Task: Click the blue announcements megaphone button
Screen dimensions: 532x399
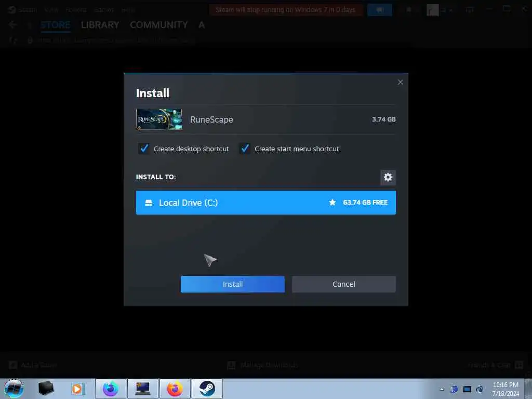Action: [x=380, y=10]
